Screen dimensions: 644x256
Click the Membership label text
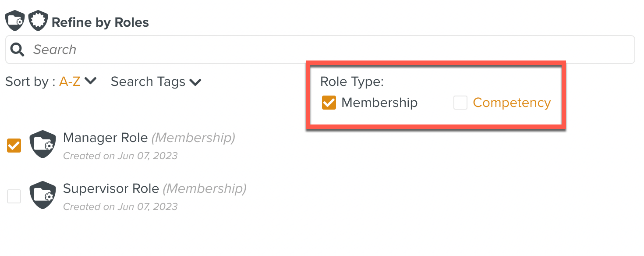(379, 103)
